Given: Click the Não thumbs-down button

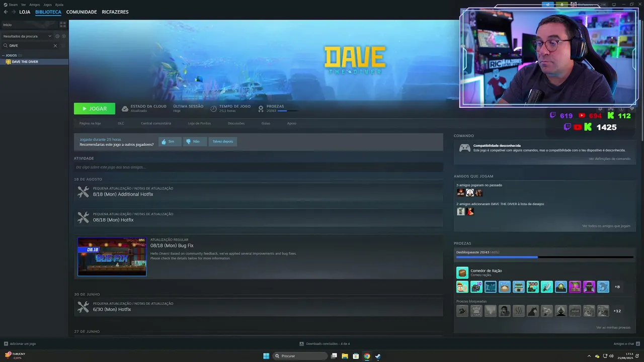Looking at the screenshot, I should 194,142.
